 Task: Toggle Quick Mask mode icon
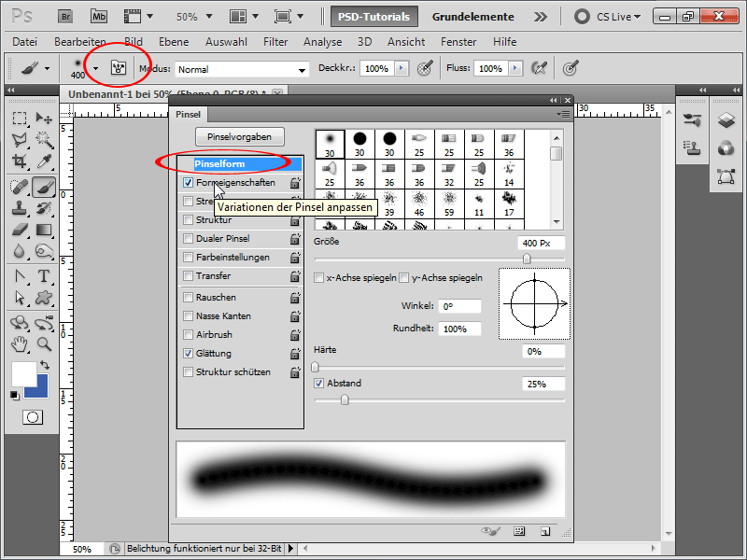coord(33,417)
